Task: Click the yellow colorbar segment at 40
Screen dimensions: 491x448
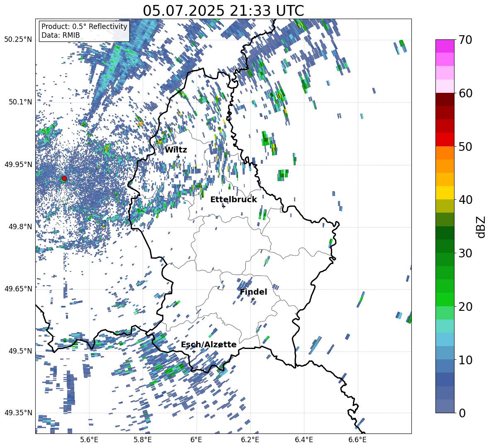Action: point(445,193)
